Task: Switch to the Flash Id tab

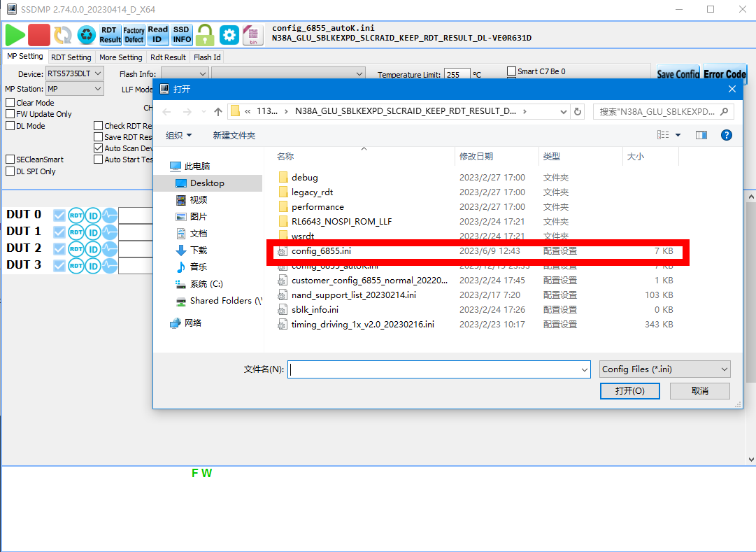Action: tap(207, 57)
